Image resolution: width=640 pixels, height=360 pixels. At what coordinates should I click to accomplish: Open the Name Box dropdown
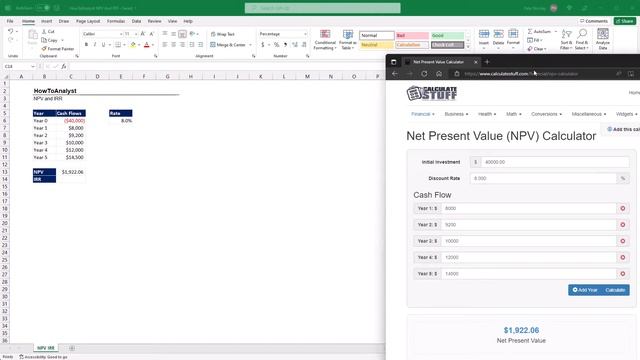33,66
